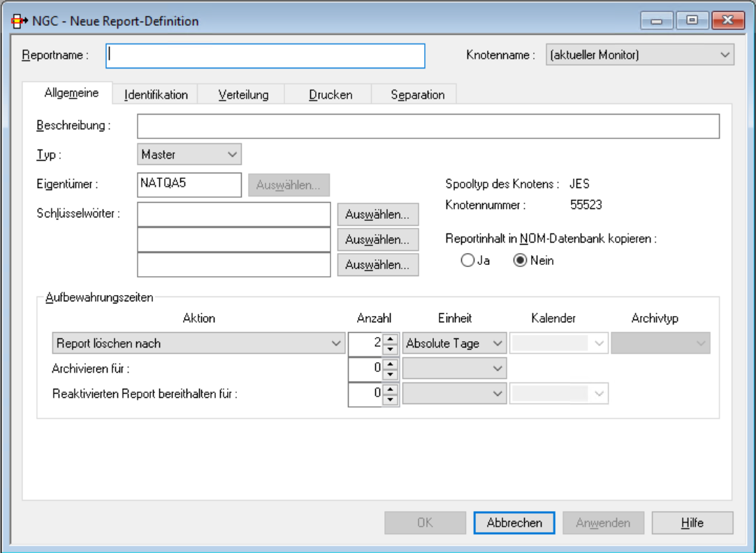The image size is (756, 553).
Task: Click the Abbrechen button
Action: pos(514,522)
